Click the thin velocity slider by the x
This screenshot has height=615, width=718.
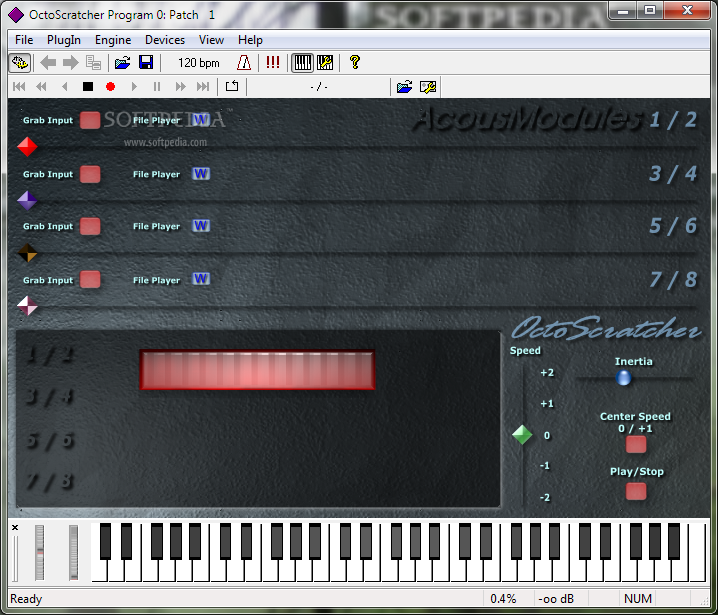coord(15,558)
